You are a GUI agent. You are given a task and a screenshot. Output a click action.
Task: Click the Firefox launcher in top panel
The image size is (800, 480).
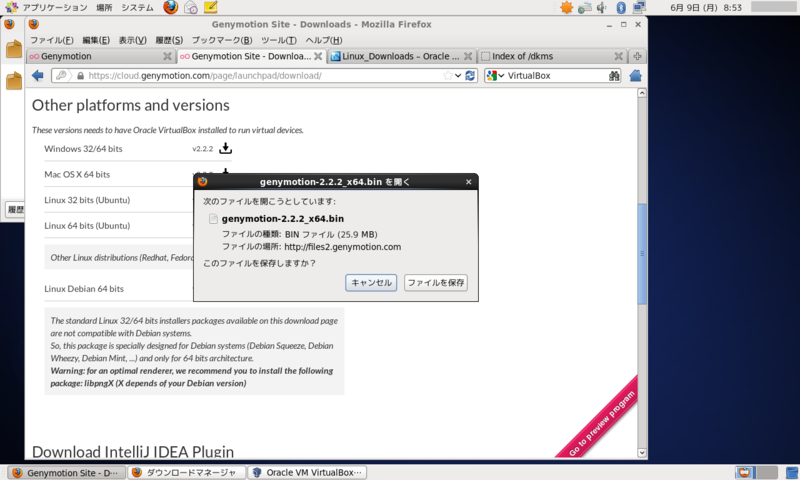click(170, 7)
